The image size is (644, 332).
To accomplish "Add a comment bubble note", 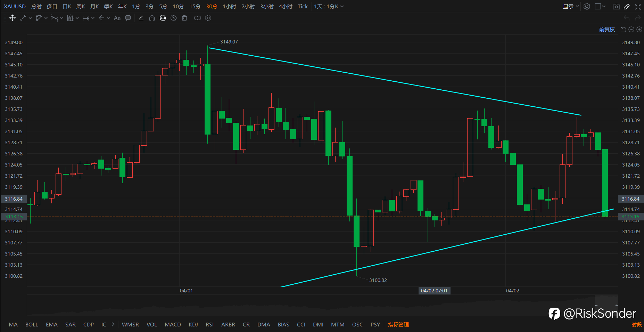I will pos(128,18).
